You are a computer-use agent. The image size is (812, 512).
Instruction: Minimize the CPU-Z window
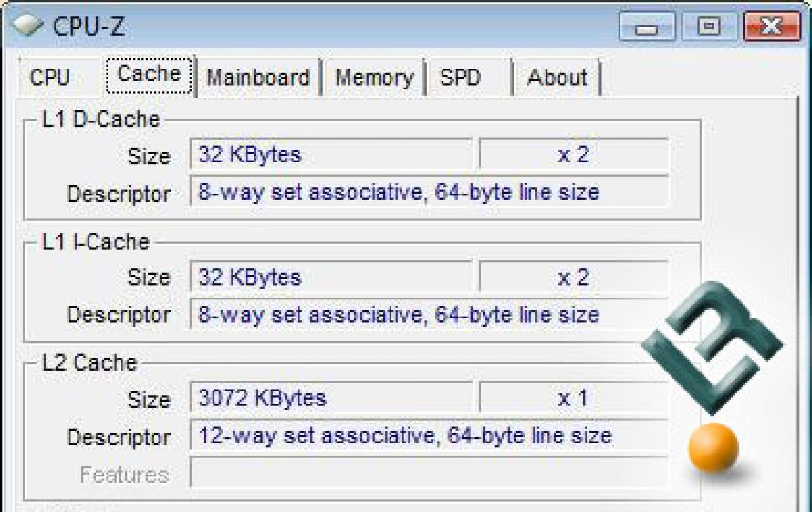point(646,27)
